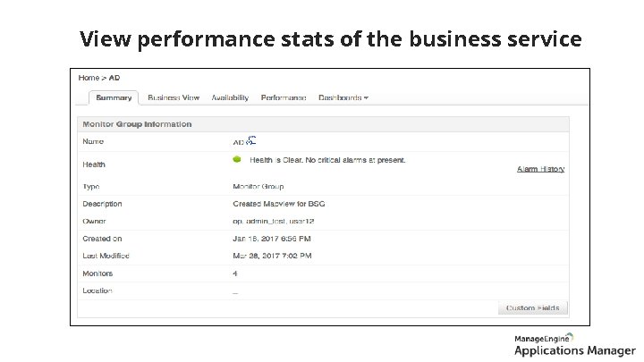644x362 pixels.
Task: Open the Alarm History link
Action: (540, 169)
